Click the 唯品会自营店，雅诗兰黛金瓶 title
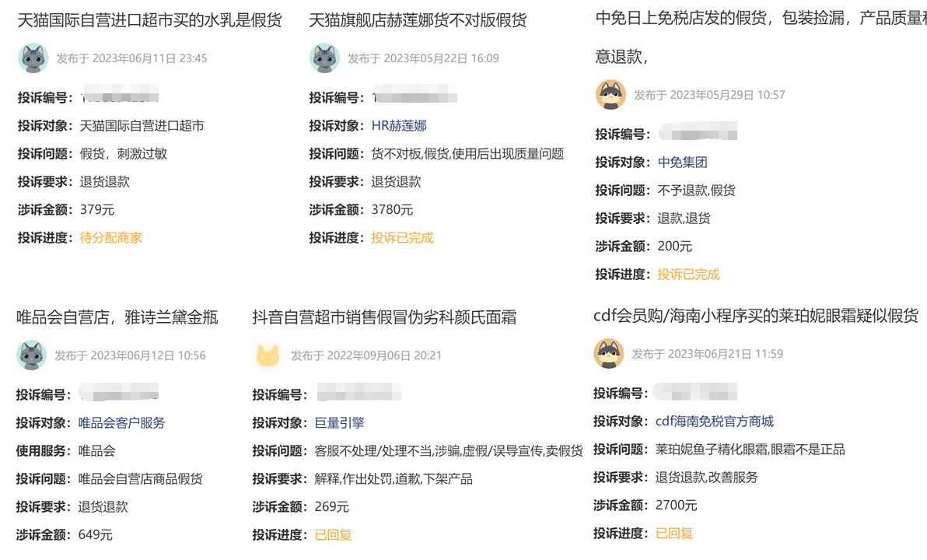The width and height of the screenshot is (927, 560). pyautogui.click(x=117, y=317)
